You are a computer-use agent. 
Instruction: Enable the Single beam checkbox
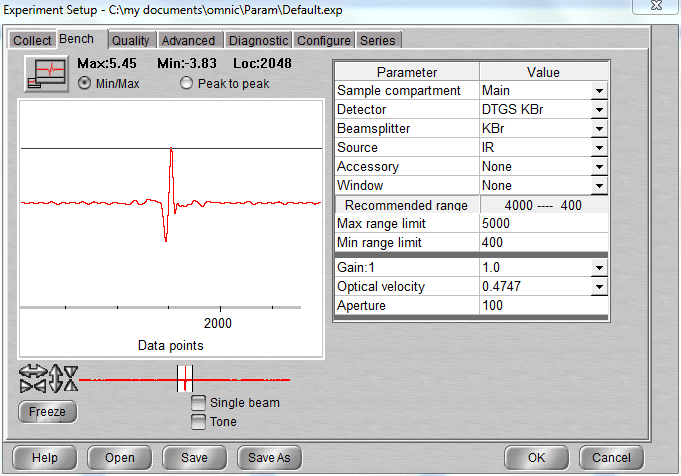pyautogui.click(x=199, y=403)
